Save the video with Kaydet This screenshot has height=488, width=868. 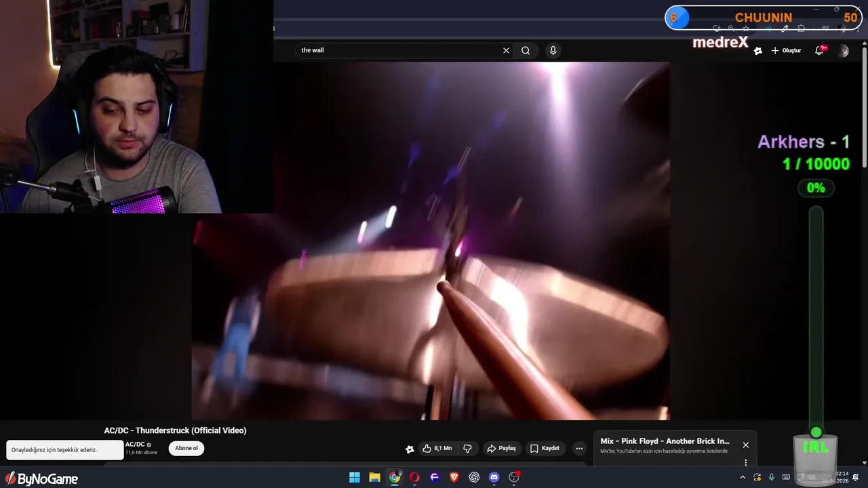point(545,449)
